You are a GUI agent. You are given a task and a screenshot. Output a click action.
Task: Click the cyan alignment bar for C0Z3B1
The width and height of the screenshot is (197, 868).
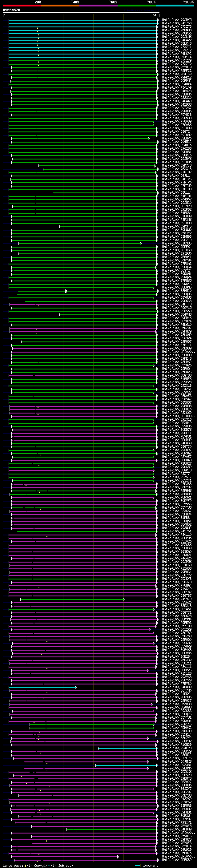[127, 765]
